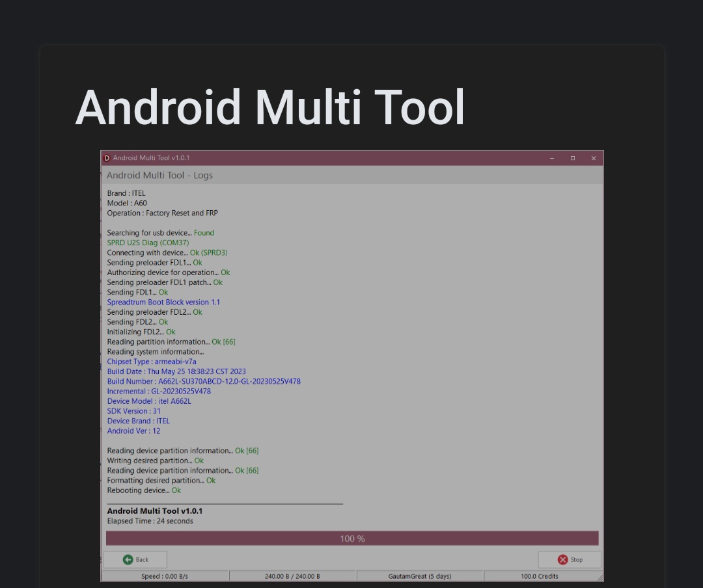Click Sending preloader FDL2... Ok line

pos(155,312)
